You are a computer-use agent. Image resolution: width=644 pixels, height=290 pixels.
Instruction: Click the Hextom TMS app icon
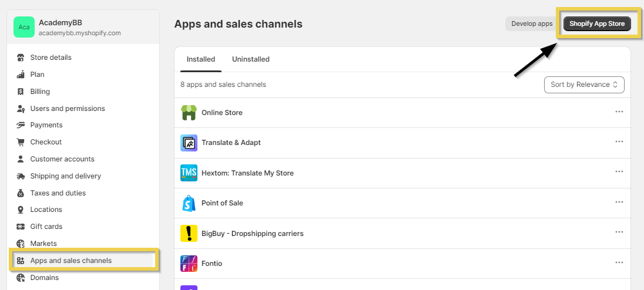[189, 173]
